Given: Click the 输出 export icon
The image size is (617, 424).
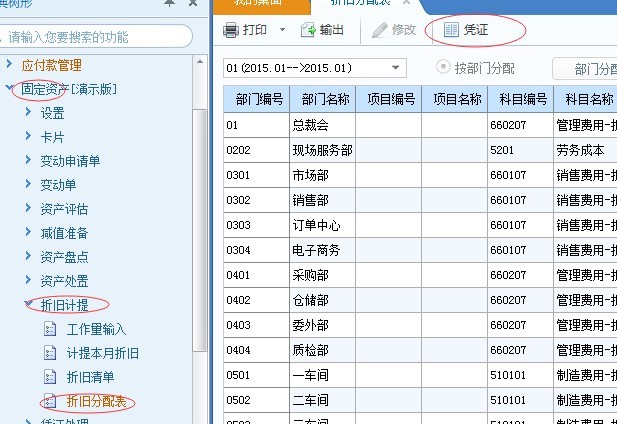Looking at the screenshot, I should click(308, 30).
